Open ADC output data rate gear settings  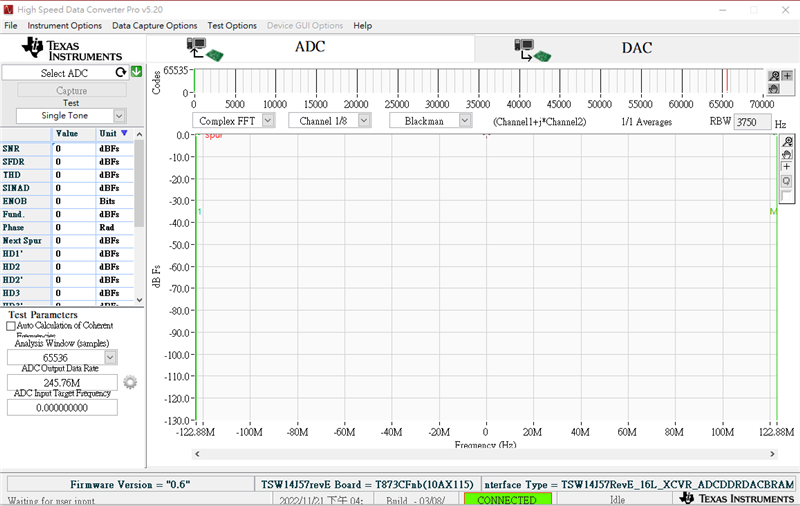click(130, 382)
